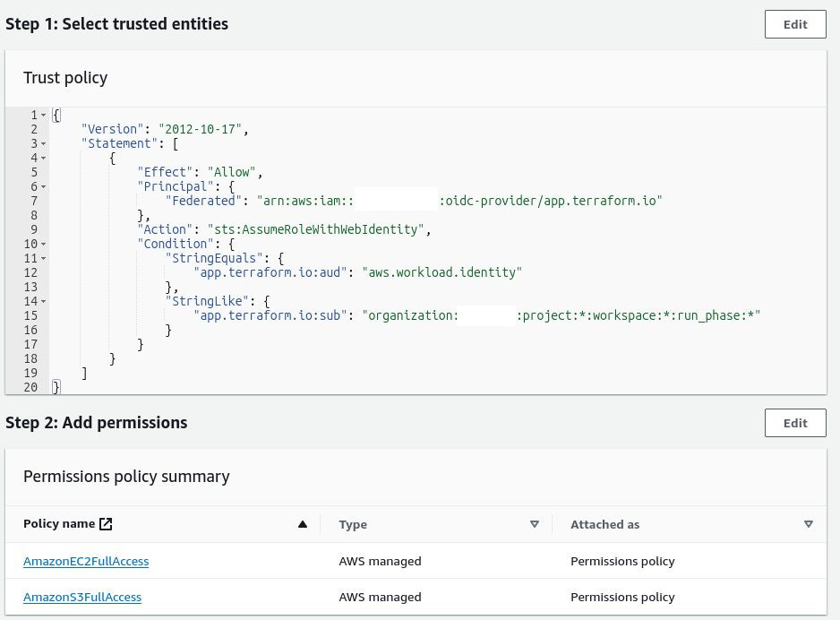
Task: Click the "Federated" key on line 7
Action: pos(203,201)
